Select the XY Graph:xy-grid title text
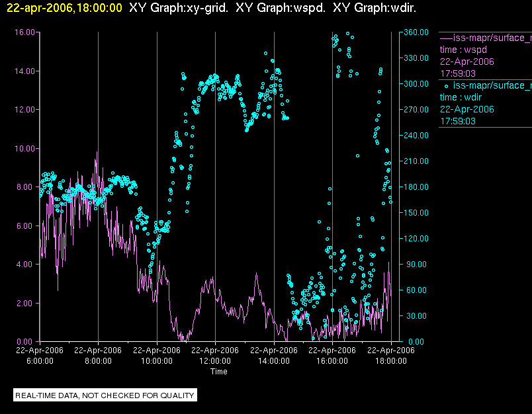The image size is (532, 414). point(179,8)
